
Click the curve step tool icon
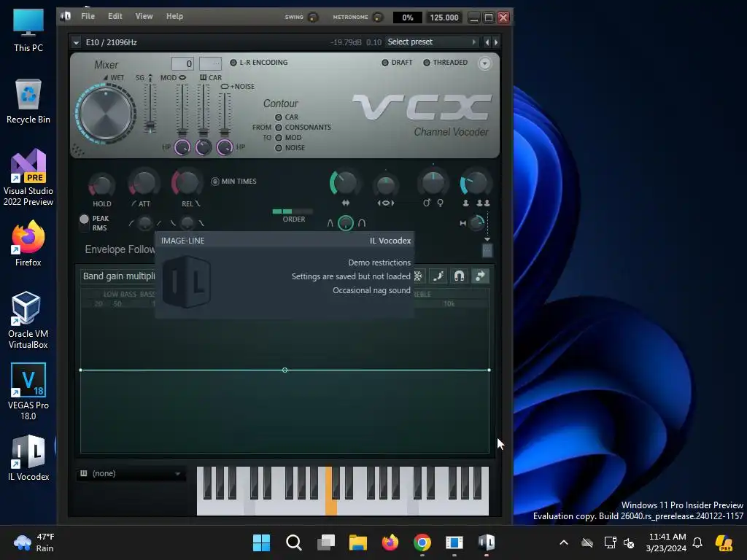pyautogui.click(x=438, y=276)
